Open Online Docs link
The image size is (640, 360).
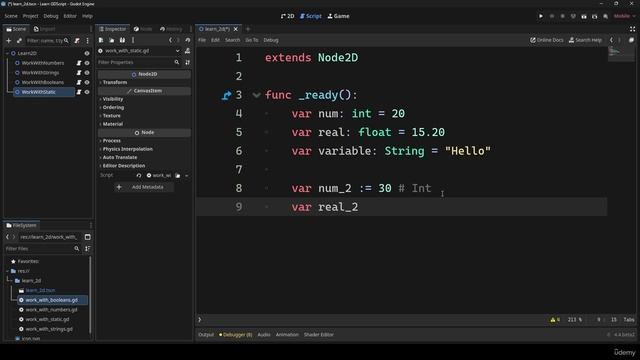(x=547, y=40)
